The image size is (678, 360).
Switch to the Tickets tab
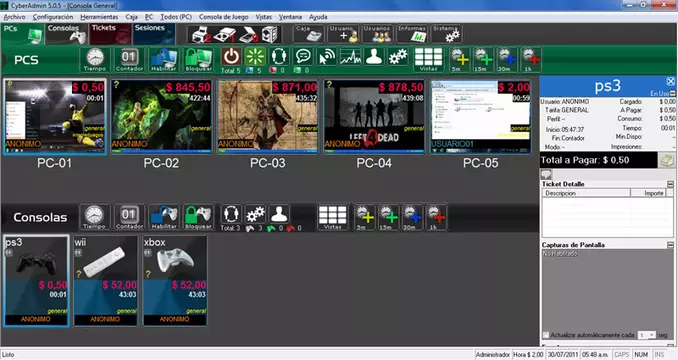(110, 34)
